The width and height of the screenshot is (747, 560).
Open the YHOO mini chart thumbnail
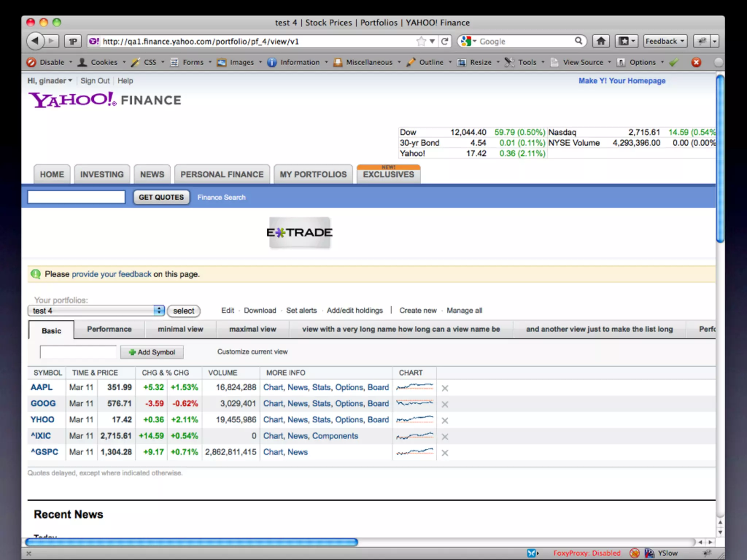point(415,420)
